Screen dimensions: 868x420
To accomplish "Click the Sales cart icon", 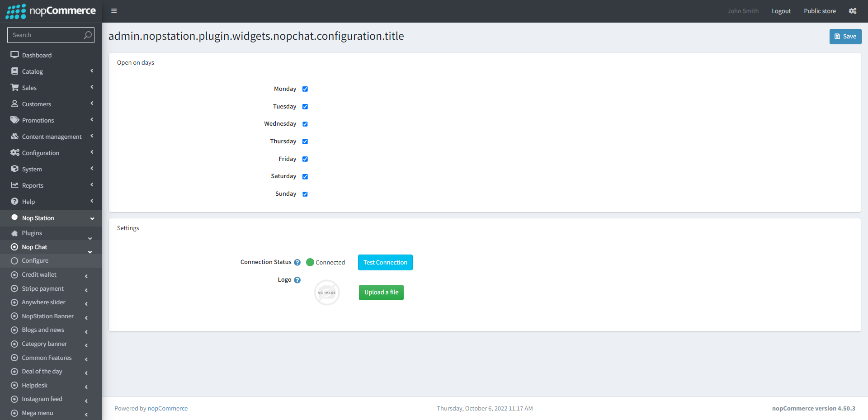I will coord(14,87).
